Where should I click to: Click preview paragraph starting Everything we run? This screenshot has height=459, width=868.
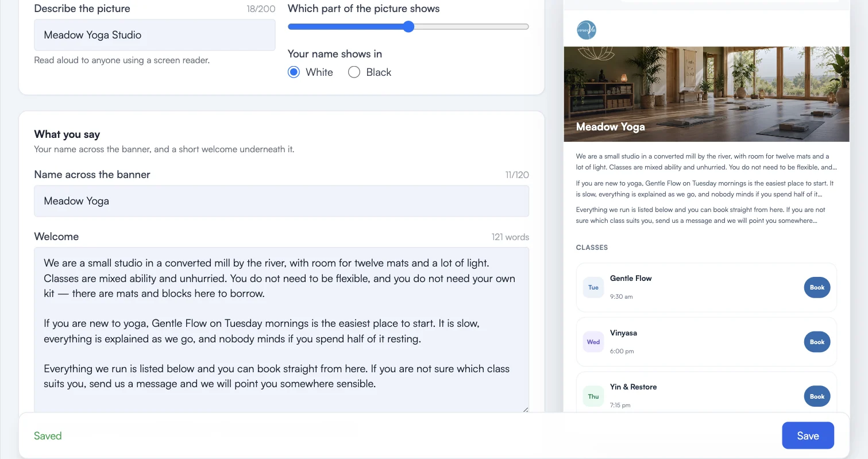[706, 215]
